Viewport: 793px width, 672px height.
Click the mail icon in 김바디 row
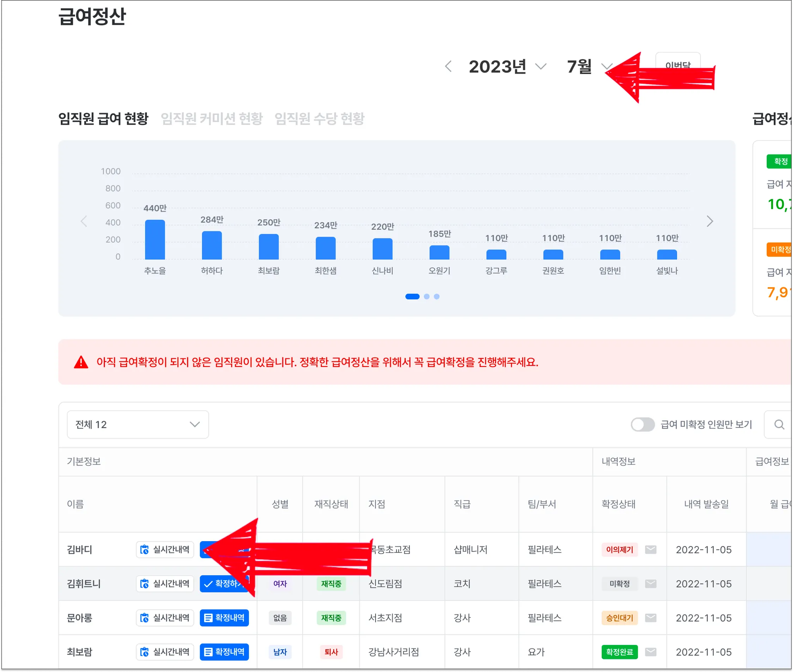point(651,549)
